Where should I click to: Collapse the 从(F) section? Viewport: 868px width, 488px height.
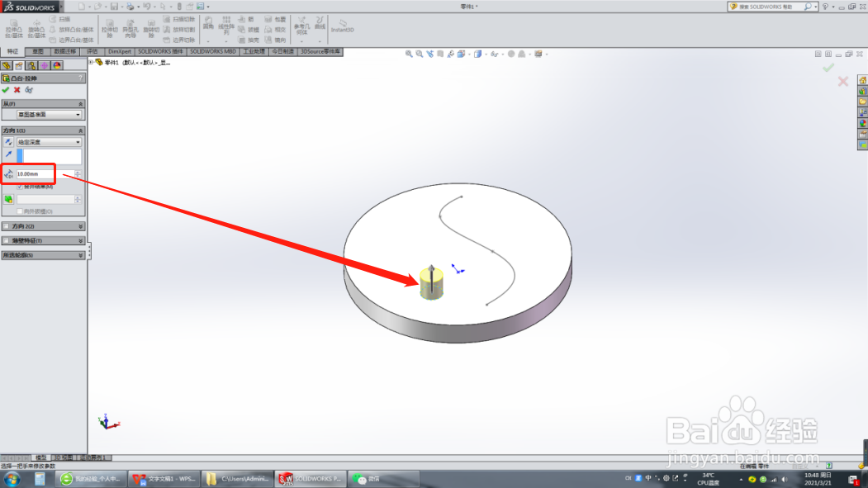tap(80, 104)
